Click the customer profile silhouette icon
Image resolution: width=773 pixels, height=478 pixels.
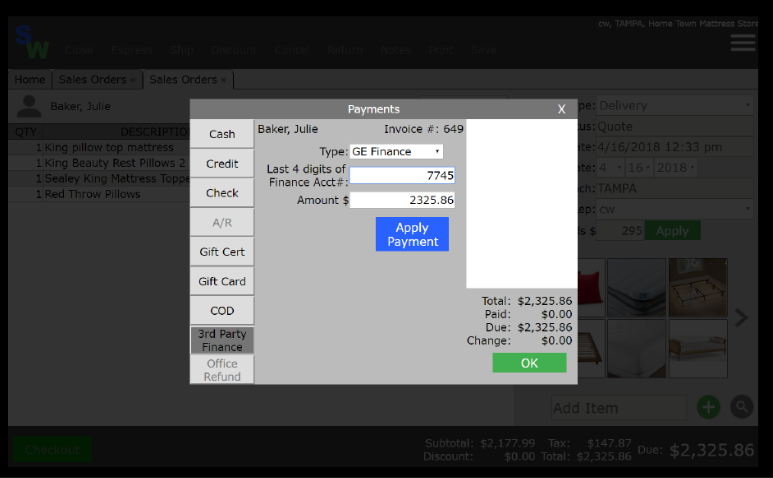tap(29, 106)
